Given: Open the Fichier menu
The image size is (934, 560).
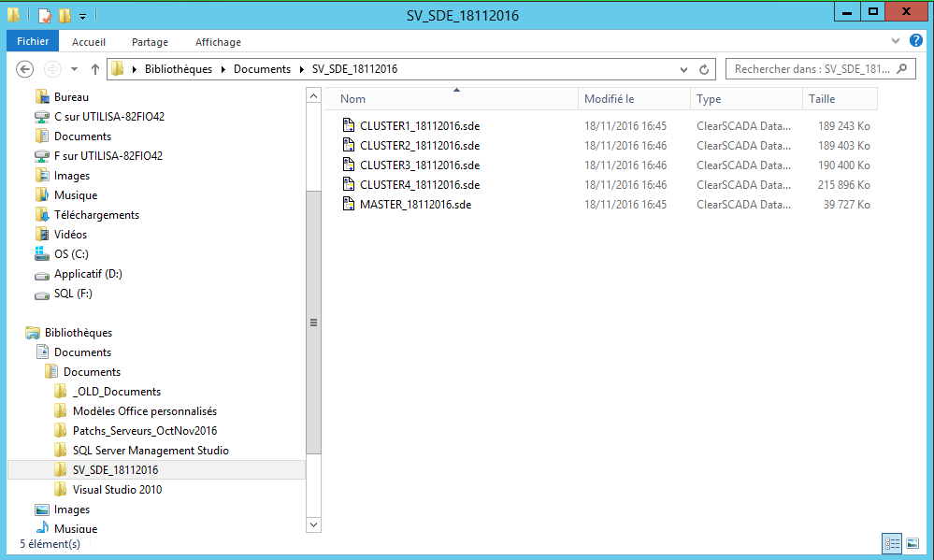Looking at the screenshot, I should [x=33, y=42].
